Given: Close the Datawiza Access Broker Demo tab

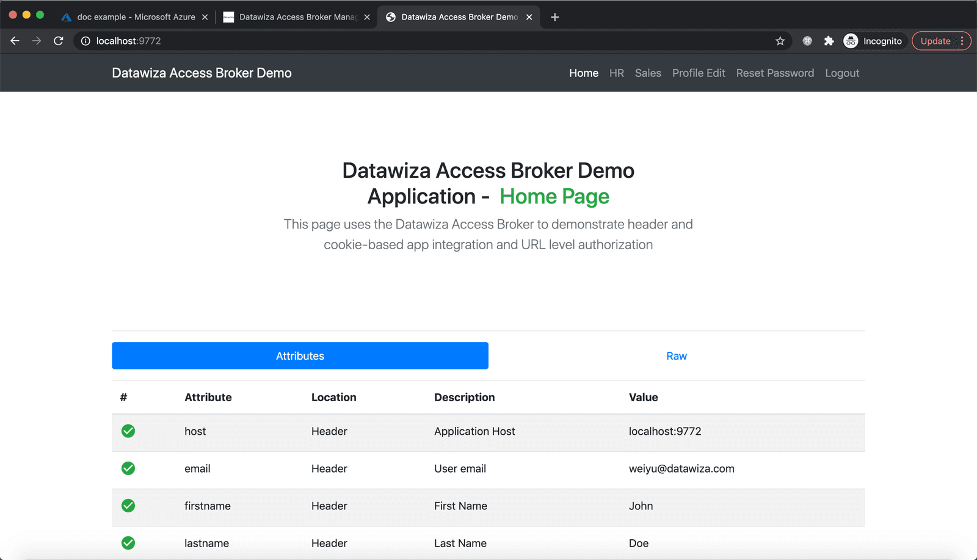Looking at the screenshot, I should (529, 17).
